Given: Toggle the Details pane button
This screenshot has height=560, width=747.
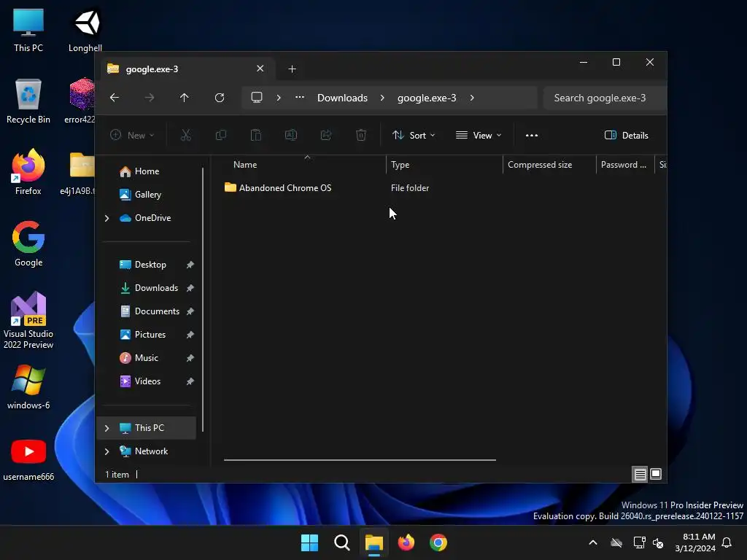Looking at the screenshot, I should [x=626, y=135].
